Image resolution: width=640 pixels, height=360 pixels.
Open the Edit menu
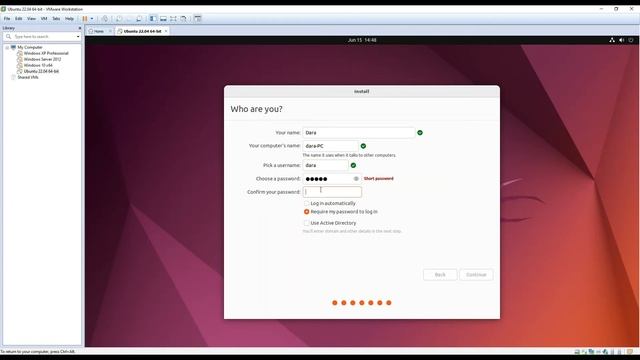pyautogui.click(x=19, y=19)
